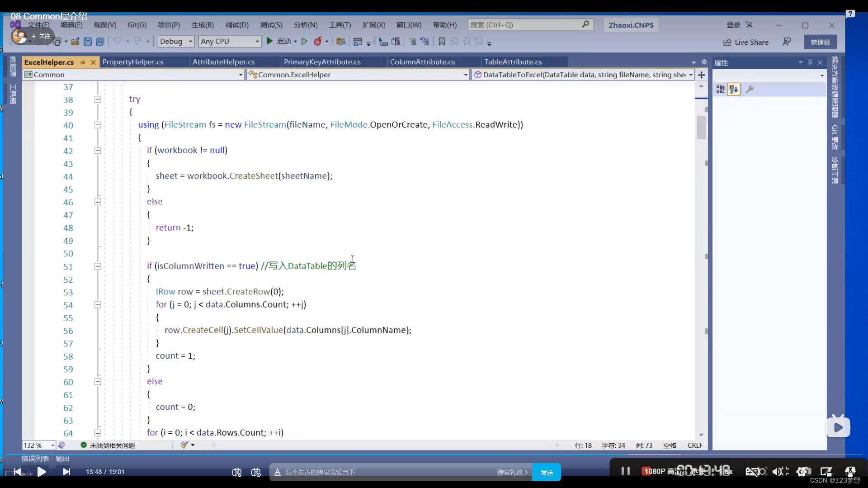Click the feedback person icon
868x488 pixels.
[x=787, y=42]
